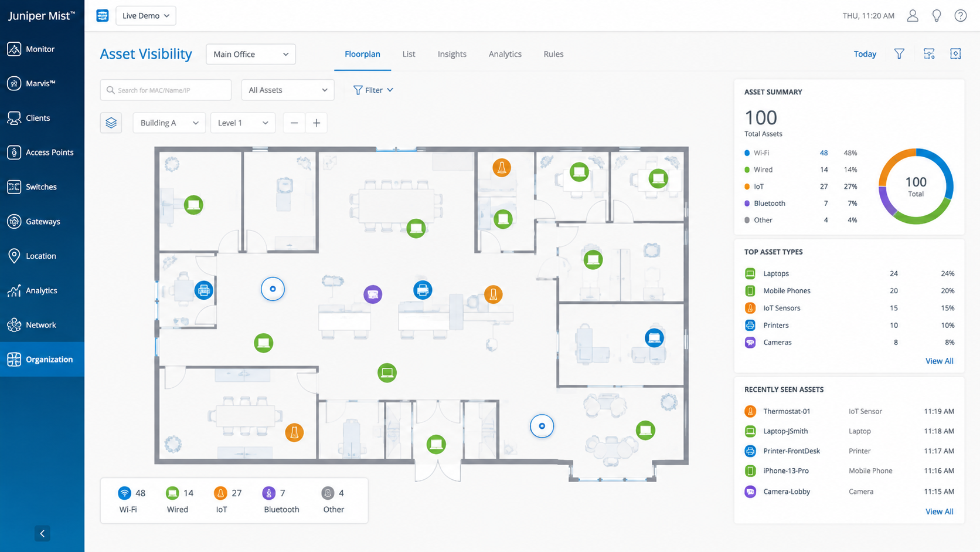Open the Level 1 dropdown
This screenshot has width=980, height=552.
pyautogui.click(x=243, y=123)
